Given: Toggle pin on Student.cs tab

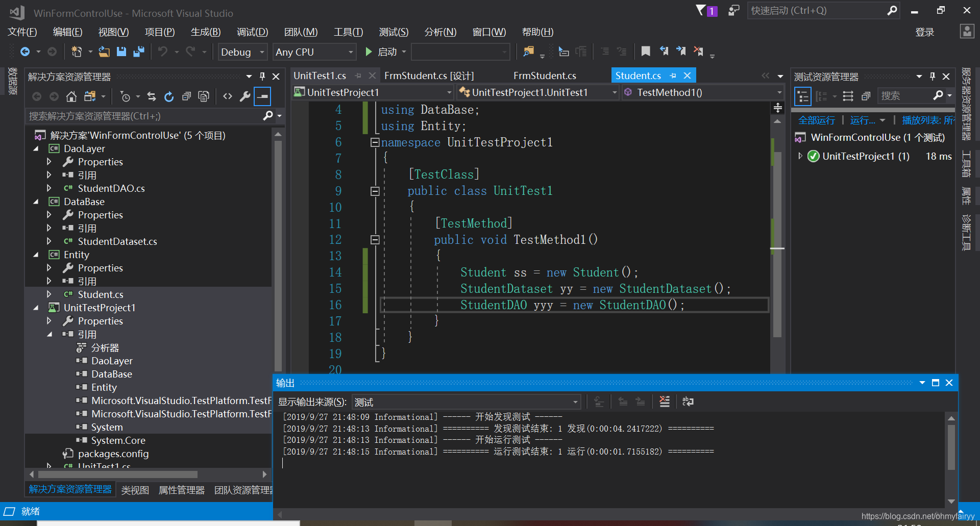Looking at the screenshot, I should pos(673,76).
